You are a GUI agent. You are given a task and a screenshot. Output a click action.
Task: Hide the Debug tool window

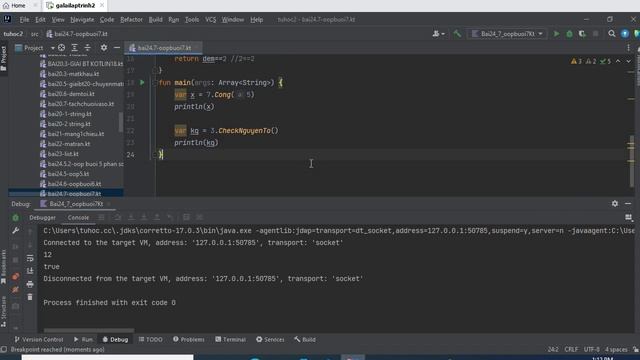pyautogui.click(x=628, y=203)
